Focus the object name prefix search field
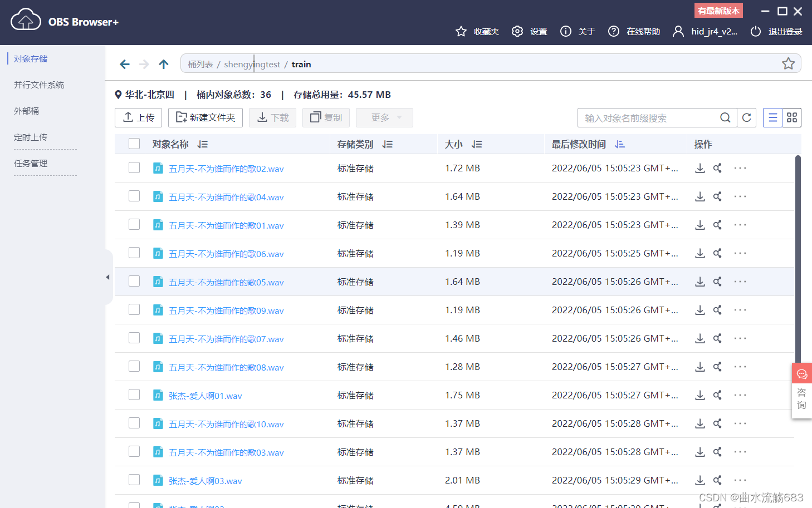The height and width of the screenshot is (508, 812). (649, 118)
